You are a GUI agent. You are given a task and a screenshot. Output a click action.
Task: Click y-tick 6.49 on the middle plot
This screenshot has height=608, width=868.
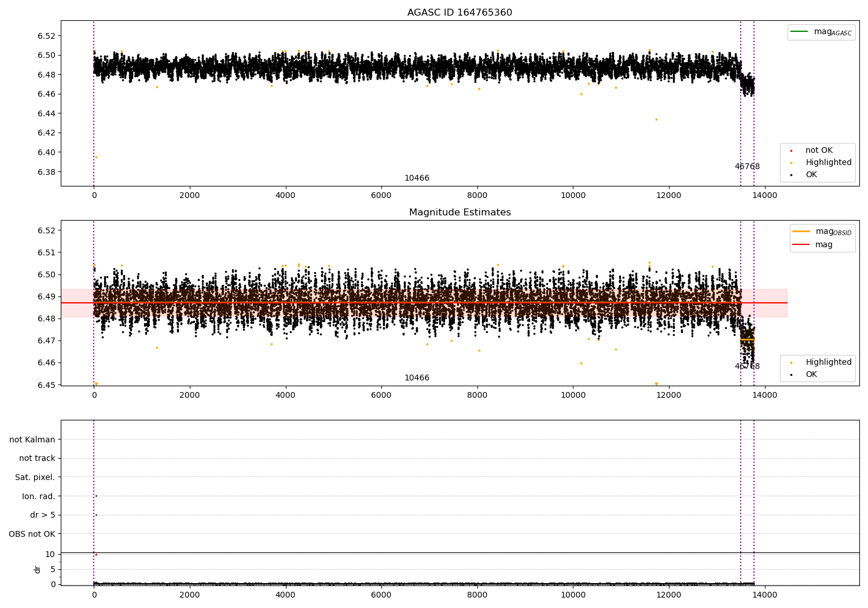pyautogui.click(x=46, y=296)
